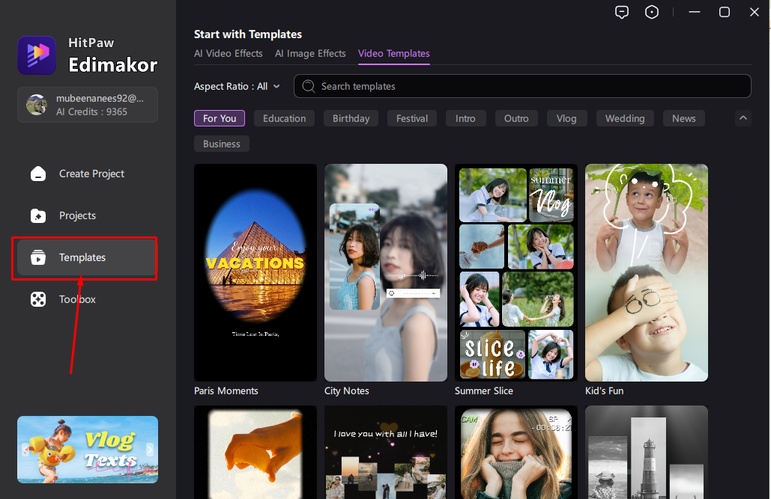Switch to the AI Video Effects tab
This screenshot has height=499, width=771.
point(228,54)
